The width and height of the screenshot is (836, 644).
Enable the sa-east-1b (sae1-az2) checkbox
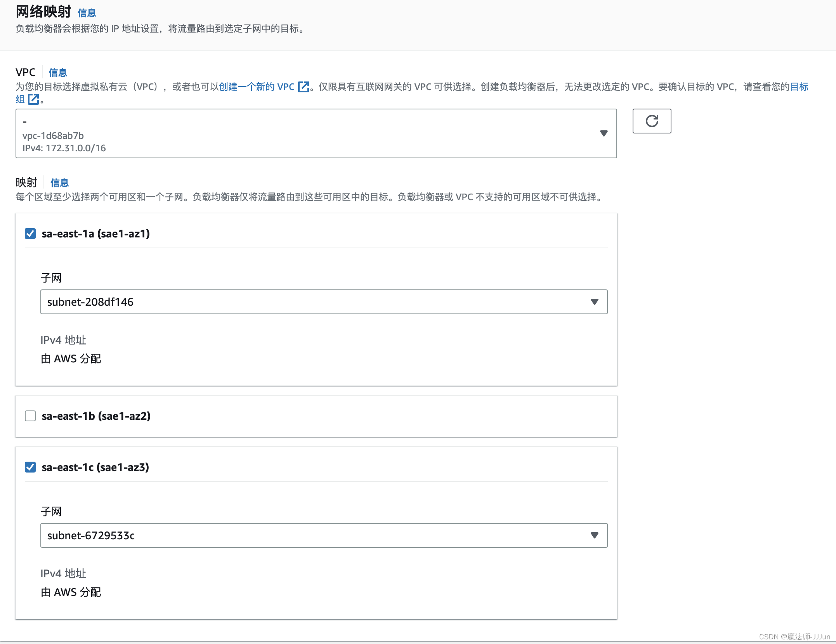click(x=30, y=416)
